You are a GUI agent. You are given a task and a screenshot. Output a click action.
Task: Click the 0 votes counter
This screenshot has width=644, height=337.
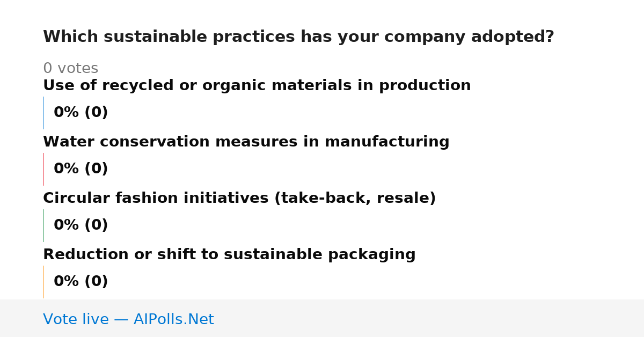click(x=70, y=69)
